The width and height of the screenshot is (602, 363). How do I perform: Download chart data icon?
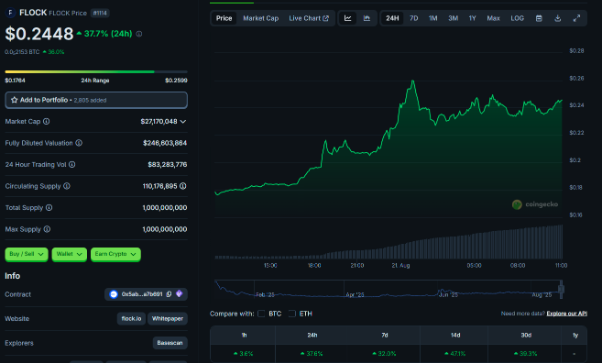tap(557, 18)
